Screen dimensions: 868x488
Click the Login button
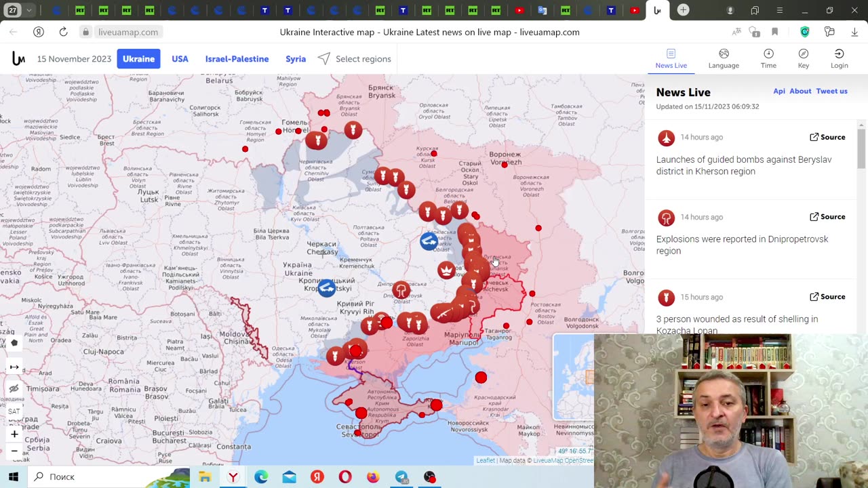[839, 59]
